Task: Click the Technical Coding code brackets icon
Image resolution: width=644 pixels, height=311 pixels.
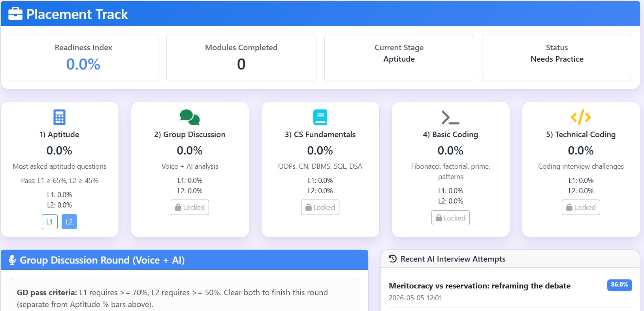Action: [x=581, y=117]
